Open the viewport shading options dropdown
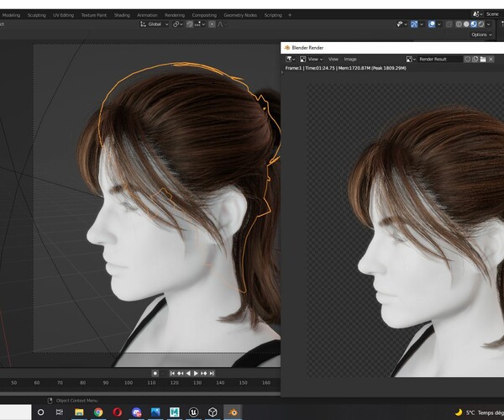 (x=489, y=24)
